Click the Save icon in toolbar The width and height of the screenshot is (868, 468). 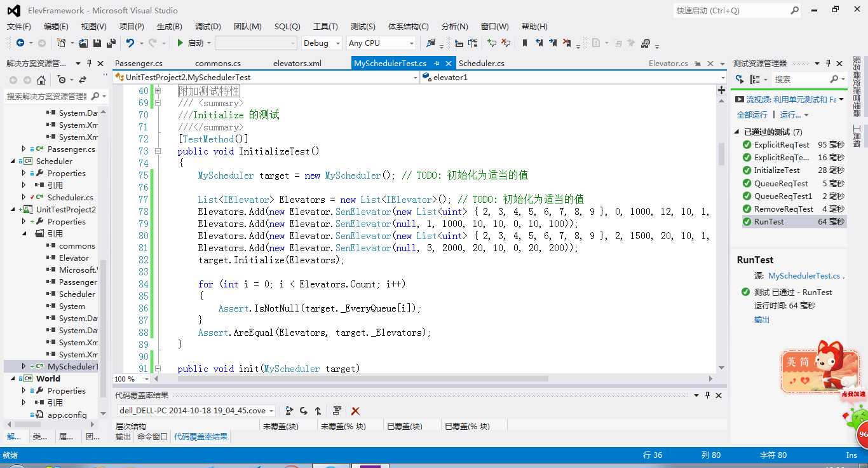tap(97, 43)
